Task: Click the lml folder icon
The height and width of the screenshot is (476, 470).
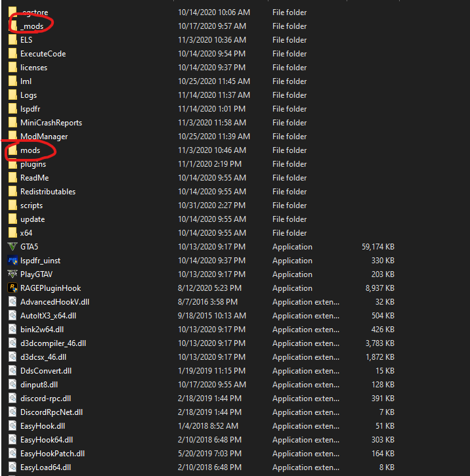Action: [12, 81]
